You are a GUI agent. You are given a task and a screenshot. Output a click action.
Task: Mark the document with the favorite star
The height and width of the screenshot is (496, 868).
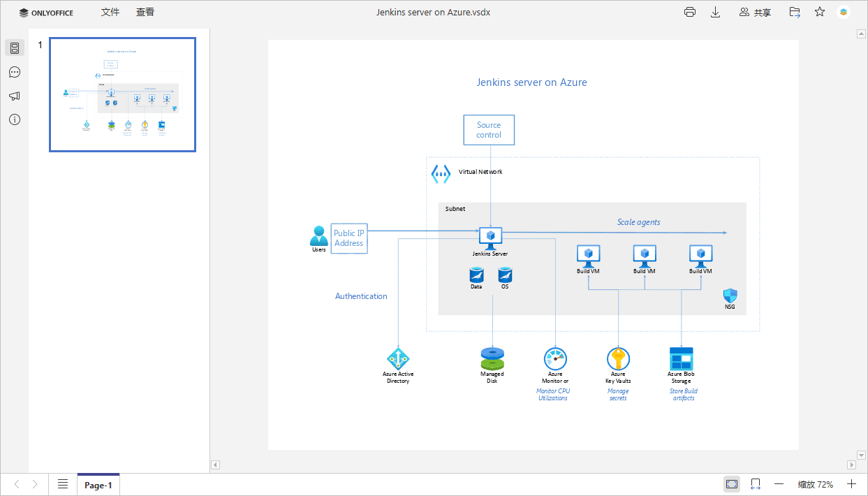[x=819, y=12]
